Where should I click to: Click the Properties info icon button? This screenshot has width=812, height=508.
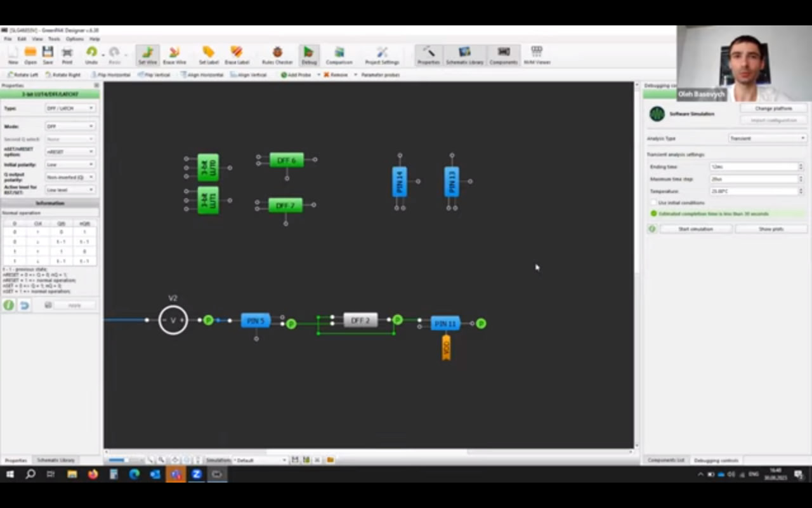[8, 305]
